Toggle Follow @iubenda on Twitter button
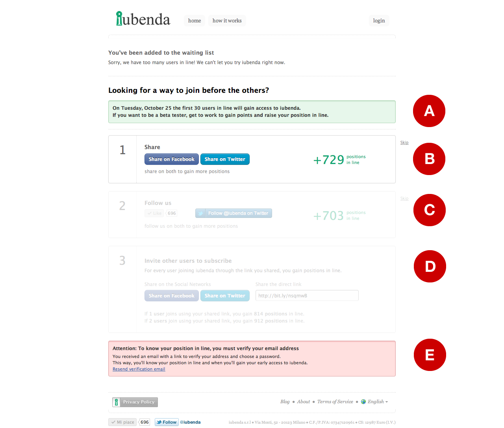Image resolution: width=504 pixels, height=428 pixels. click(233, 213)
